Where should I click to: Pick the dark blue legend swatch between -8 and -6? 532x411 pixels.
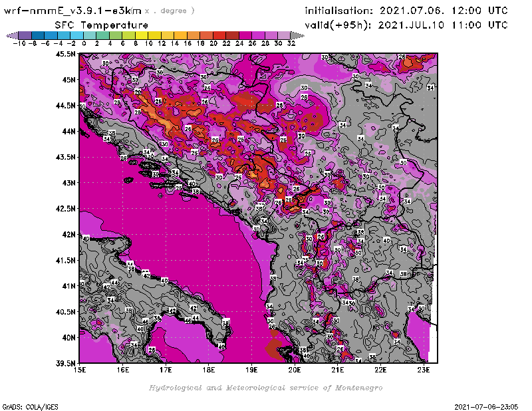38,35
